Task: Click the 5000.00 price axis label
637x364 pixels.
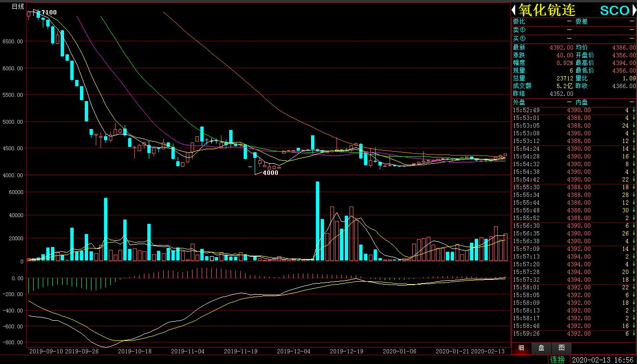Action: (13, 122)
